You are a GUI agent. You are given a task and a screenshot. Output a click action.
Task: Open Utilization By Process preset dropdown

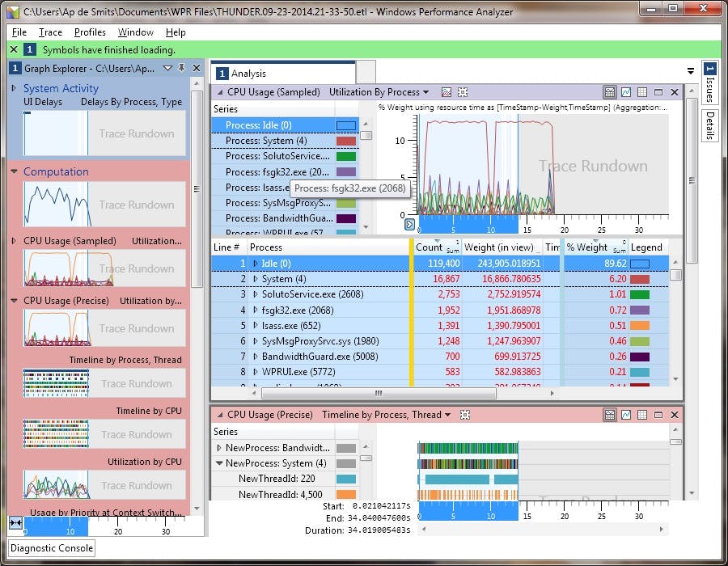point(425,92)
